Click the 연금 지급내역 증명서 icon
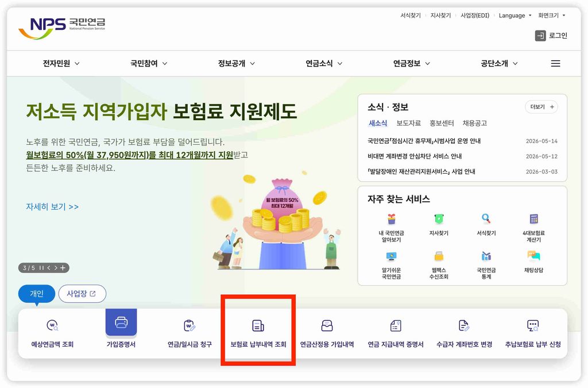 396,325
